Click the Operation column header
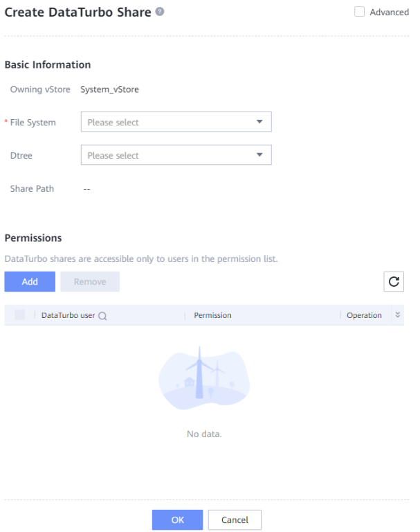The width and height of the screenshot is (420, 532). pyautogui.click(x=364, y=315)
